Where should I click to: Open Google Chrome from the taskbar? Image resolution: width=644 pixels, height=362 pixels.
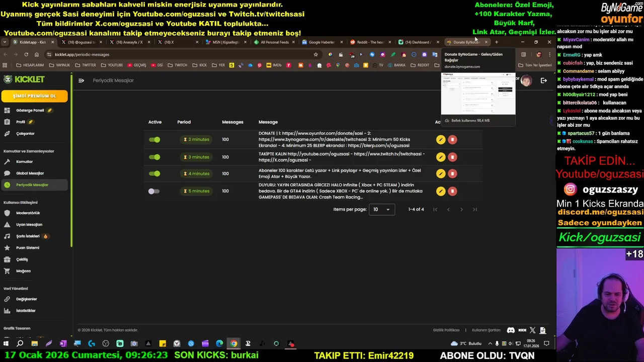coord(233,344)
